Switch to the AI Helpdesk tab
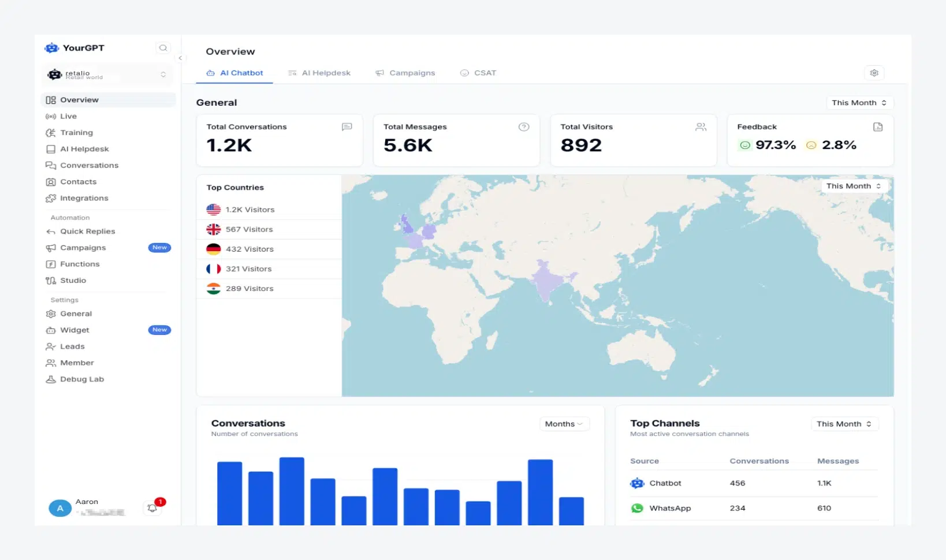The image size is (946, 560). pyautogui.click(x=319, y=73)
